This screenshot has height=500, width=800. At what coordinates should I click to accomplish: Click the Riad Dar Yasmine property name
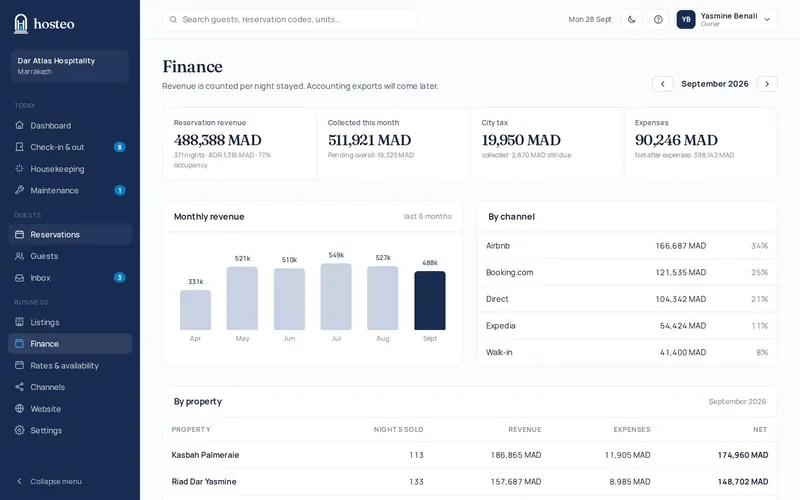(x=204, y=481)
